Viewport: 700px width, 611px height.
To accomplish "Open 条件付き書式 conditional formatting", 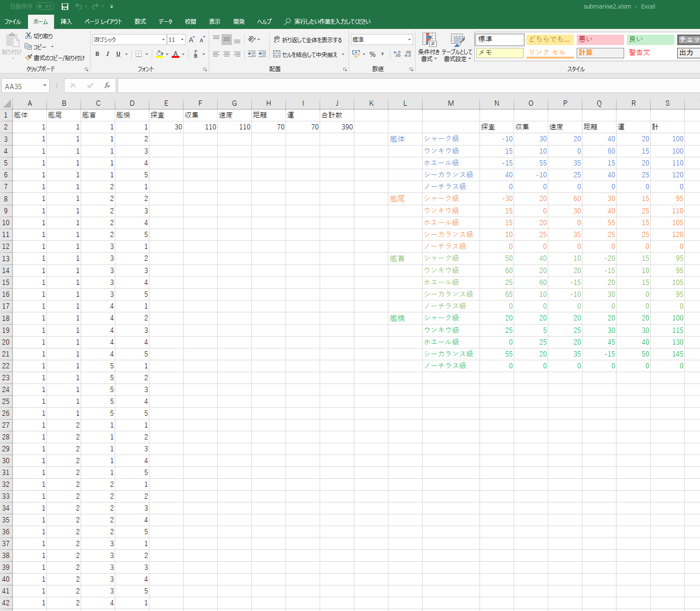I will [x=429, y=47].
